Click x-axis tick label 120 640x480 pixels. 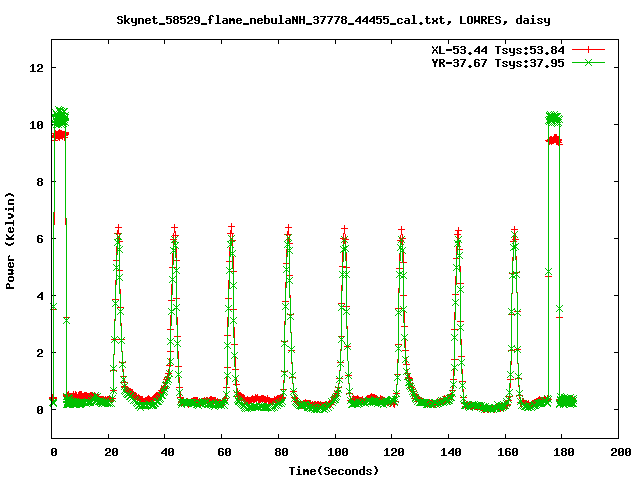click(394, 452)
